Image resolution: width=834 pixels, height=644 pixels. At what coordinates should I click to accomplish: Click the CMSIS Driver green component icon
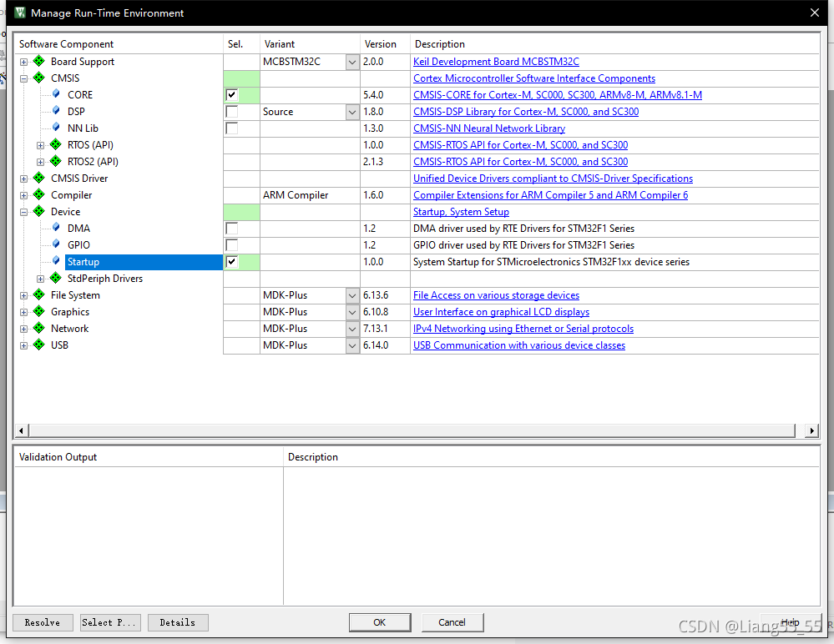(x=39, y=178)
